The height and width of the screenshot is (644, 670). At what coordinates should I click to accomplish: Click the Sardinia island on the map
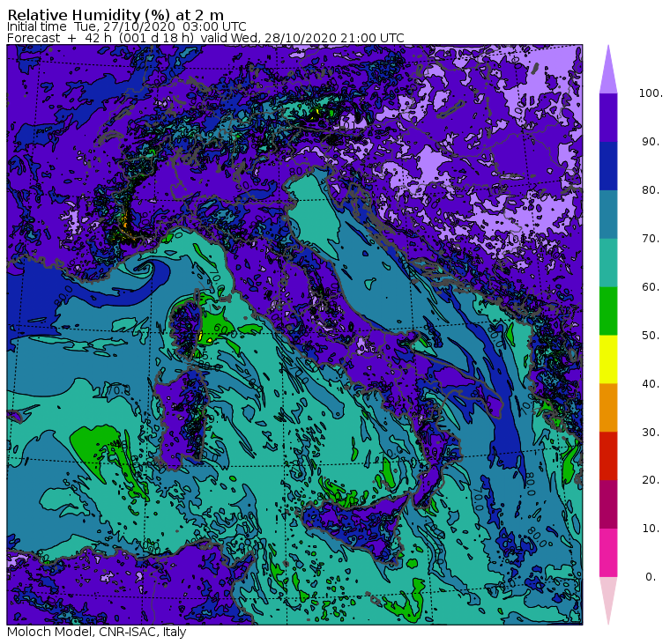pos(182,417)
